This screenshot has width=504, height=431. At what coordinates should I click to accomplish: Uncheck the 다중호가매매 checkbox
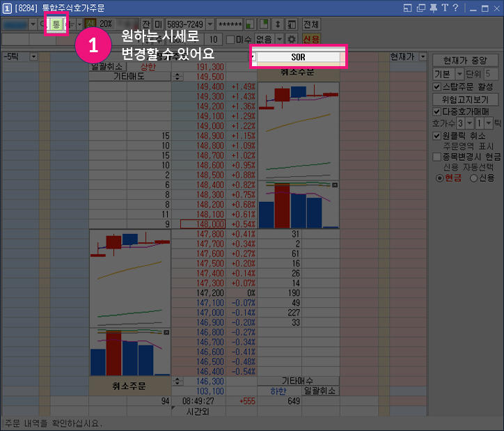click(x=436, y=111)
